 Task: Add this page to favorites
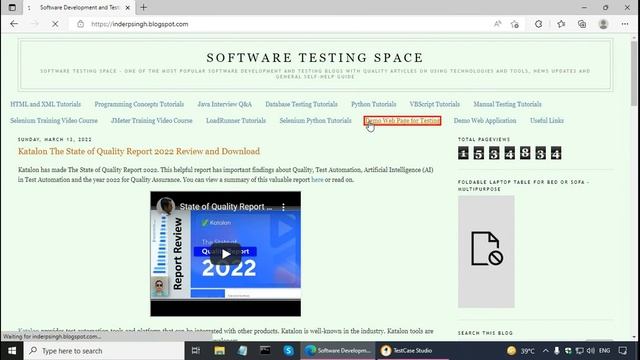pos(515,24)
